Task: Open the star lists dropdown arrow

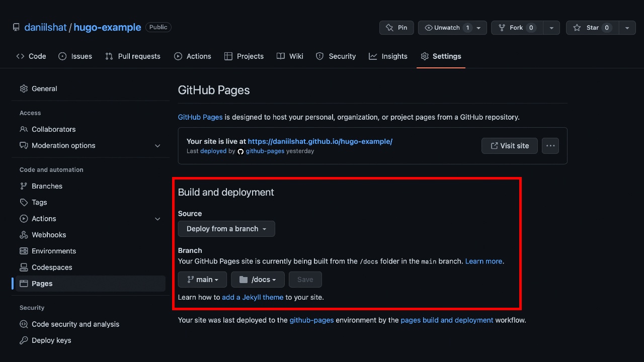Action: [x=627, y=28]
